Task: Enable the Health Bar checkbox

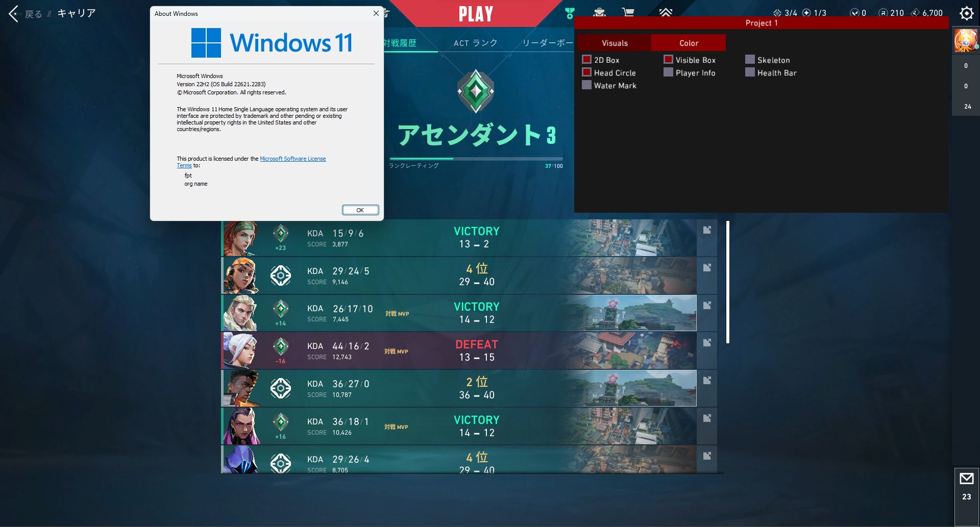Action: point(750,72)
